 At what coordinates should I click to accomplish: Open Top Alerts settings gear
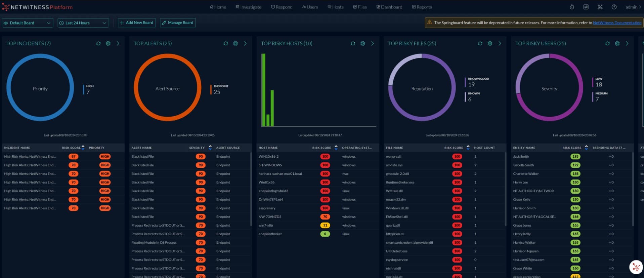(x=235, y=43)
